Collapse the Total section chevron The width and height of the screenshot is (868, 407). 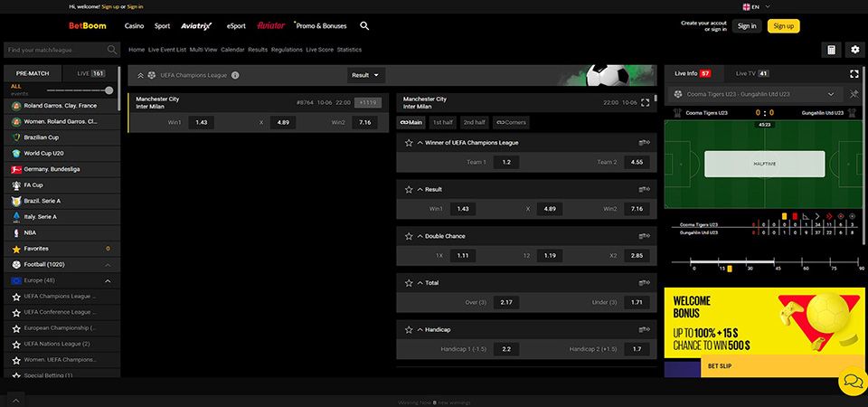[x=420, y=283]
